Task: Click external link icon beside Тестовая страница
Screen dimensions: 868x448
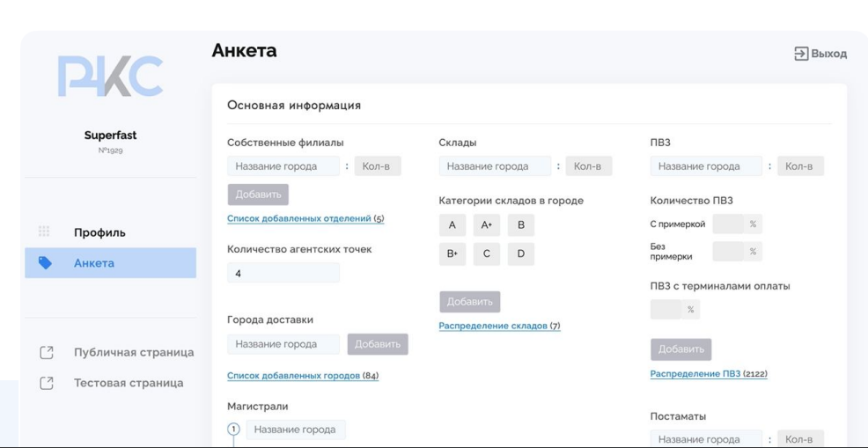Action: click(x=47, y=383)
